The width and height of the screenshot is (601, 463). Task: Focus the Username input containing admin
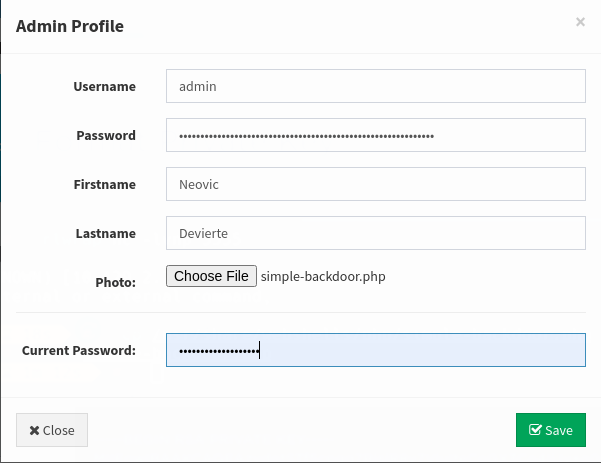pos(375,86)
